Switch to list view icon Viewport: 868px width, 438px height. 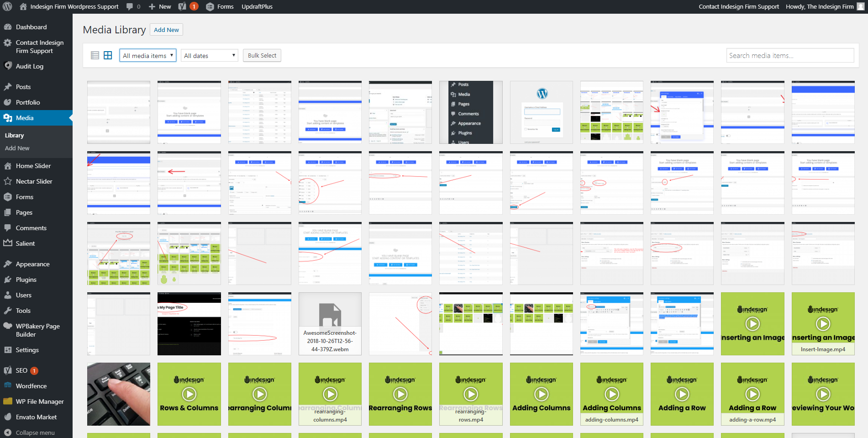click(x=95, y=55)
